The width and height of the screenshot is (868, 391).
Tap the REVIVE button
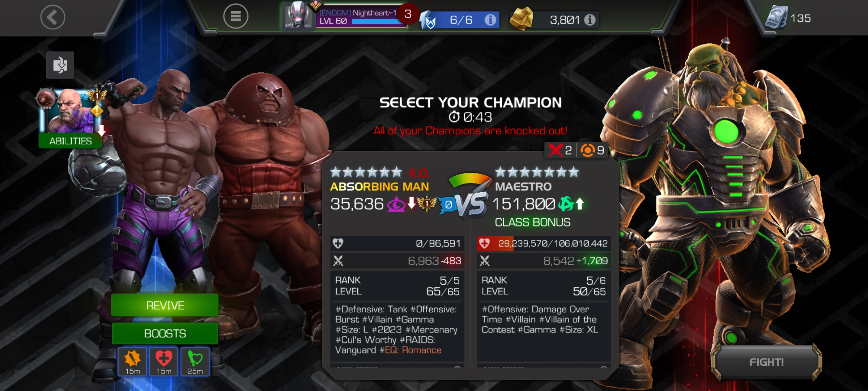[x=165, y=305]
